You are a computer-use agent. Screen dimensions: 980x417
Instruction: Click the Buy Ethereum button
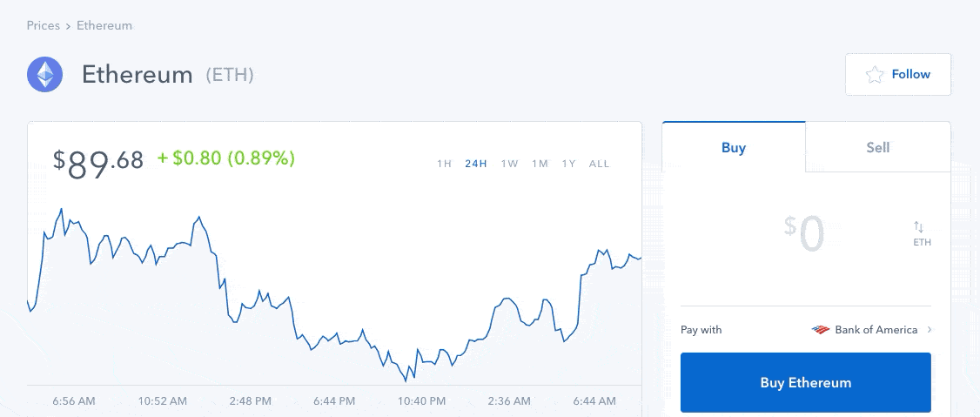(806, 383)
